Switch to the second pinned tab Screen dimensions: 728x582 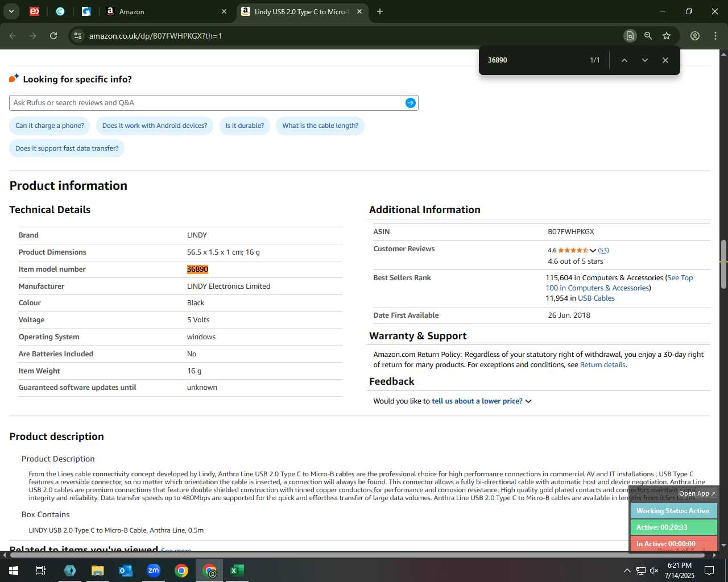(x=60, y=11)
